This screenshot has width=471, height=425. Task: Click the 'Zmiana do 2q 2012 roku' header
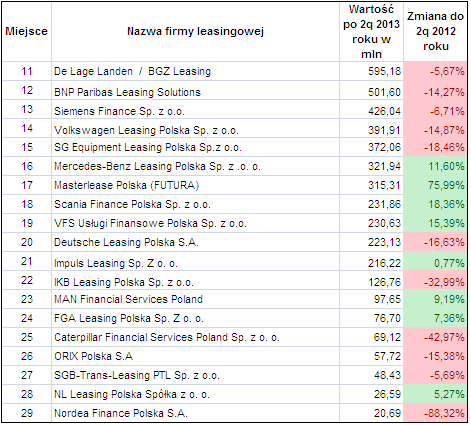[435, 32]
